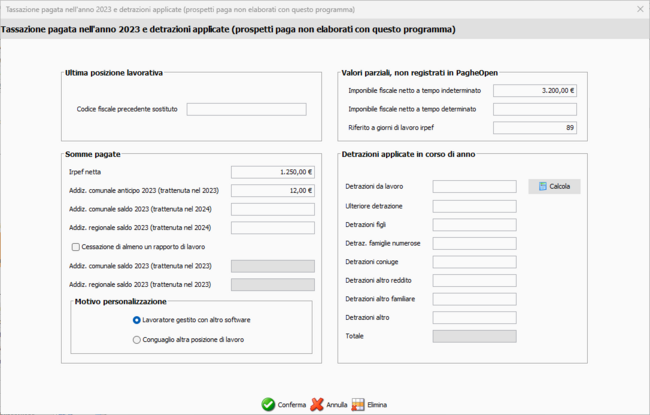Image resolution: width=650 pixels, height=415 pixels.
Task: Click Addiz. comunale saldo 2023 (2024) field
Action: (272, 209)
